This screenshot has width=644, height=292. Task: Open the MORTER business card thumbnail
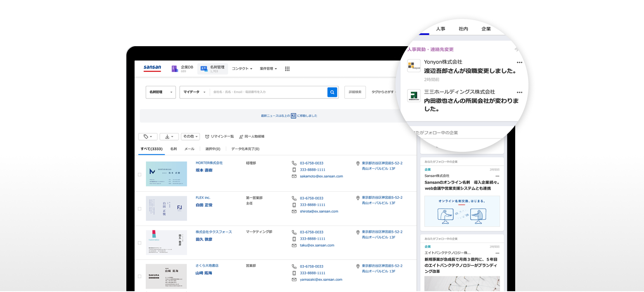[x=166, y=174]
